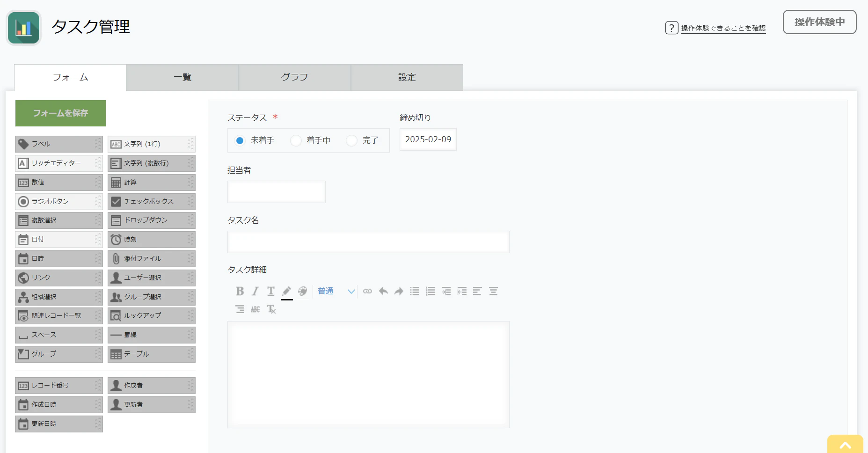Focus the タスク名 text field
The height and width of the screenshot is (453, 868).
coord(368,242)
